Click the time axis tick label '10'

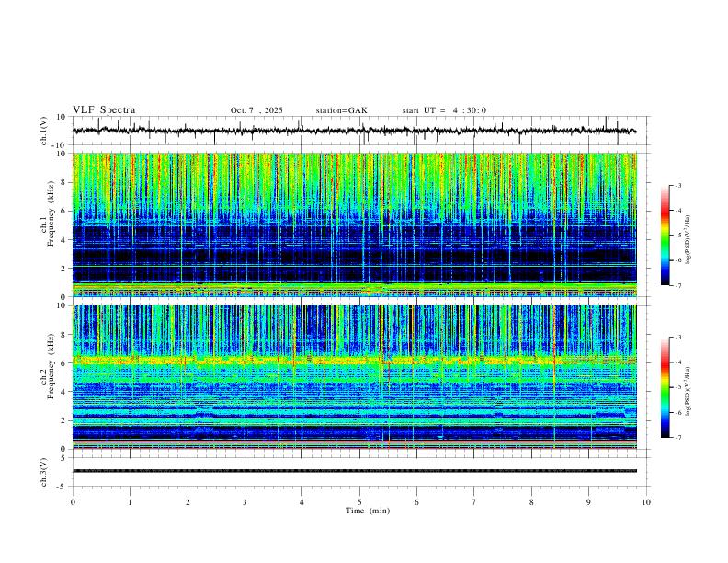coord(646,502)
